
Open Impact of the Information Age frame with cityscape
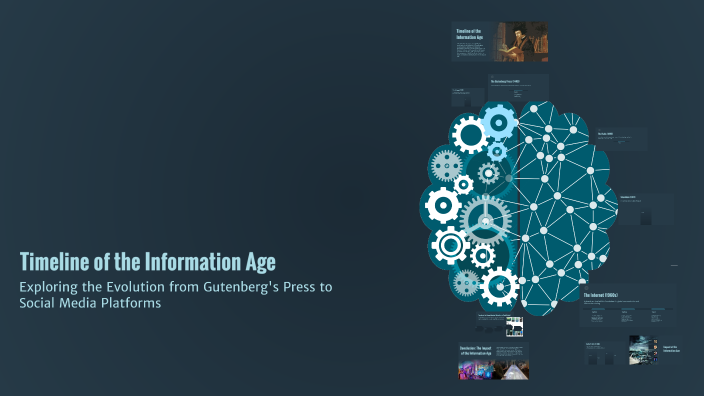(x=655, y=350)
